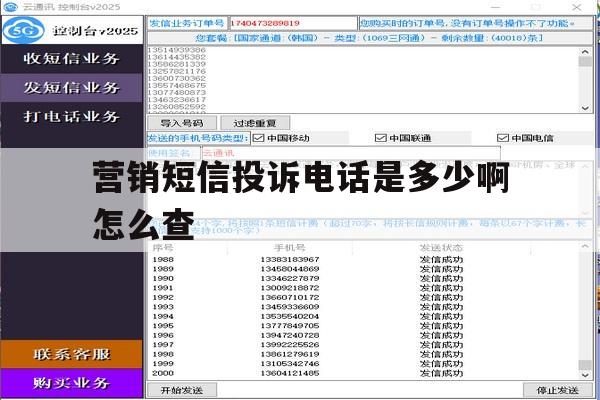600x400 pixels.
Task: Select phone number 13009218872
Action: pos(290,288)
